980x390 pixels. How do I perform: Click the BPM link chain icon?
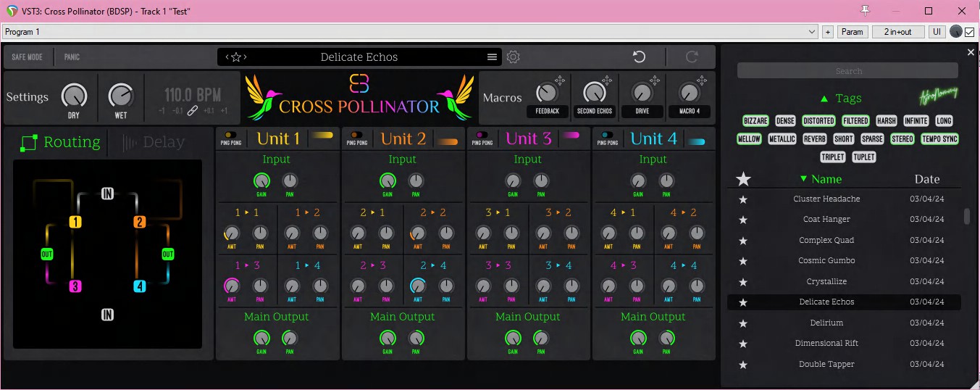pyautogui.click(x=192, y=111)
